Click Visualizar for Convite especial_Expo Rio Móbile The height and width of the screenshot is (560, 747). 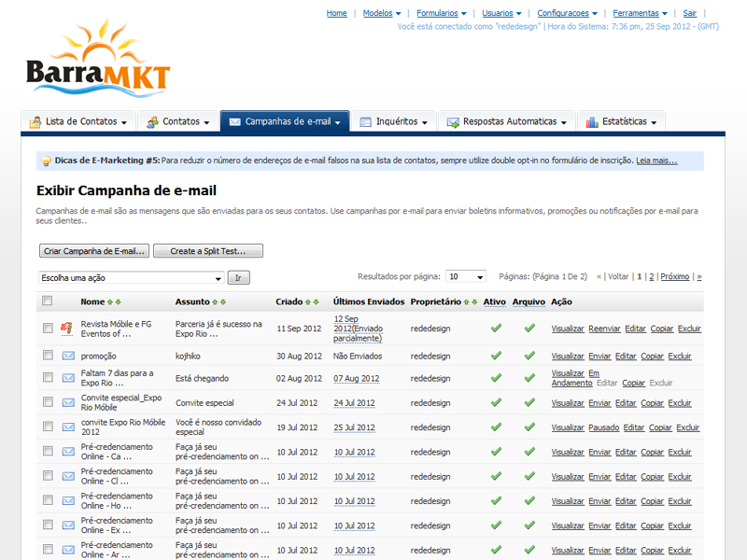tap(568, 403)
